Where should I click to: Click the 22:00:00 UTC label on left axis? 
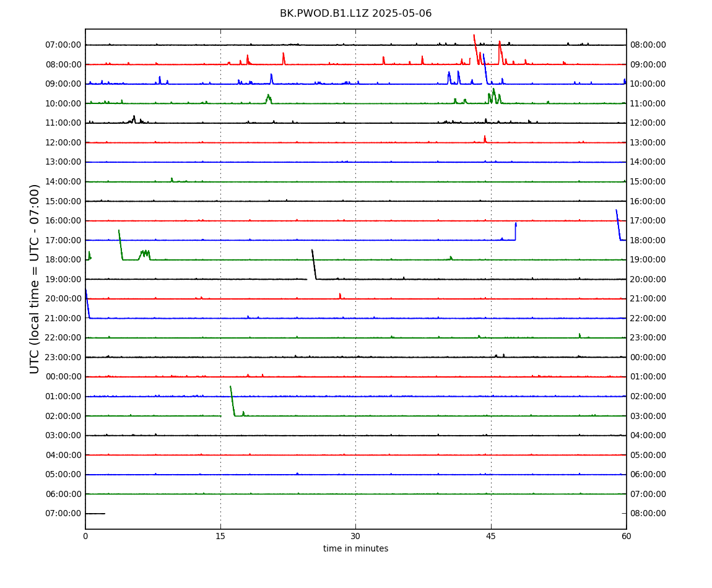63,338
